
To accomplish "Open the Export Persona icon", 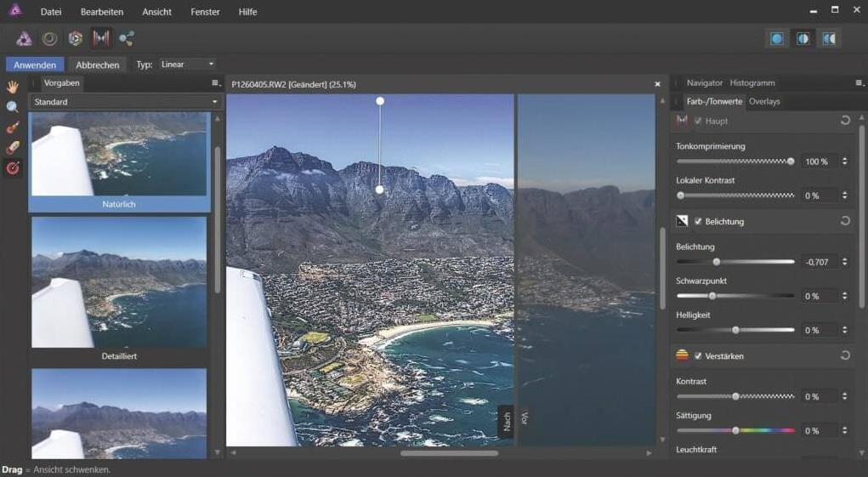I will click(x=126, y=38).
